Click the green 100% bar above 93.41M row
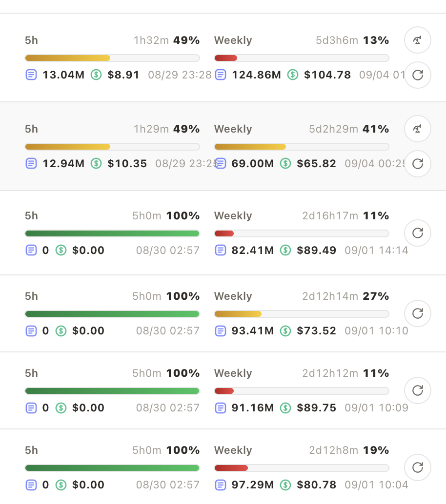Screen dimensions: 446x504 112,314
